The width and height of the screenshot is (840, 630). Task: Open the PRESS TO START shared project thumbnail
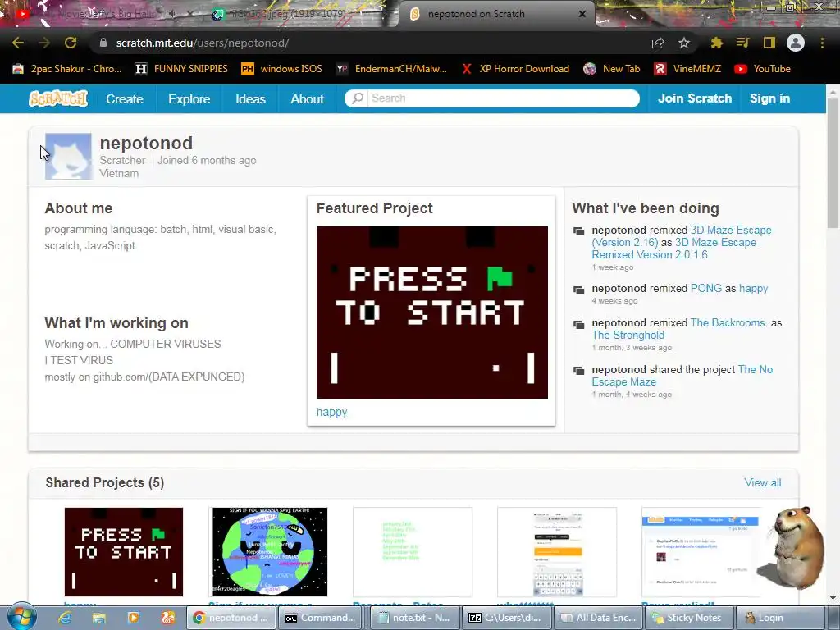click(x=124, y=552)
